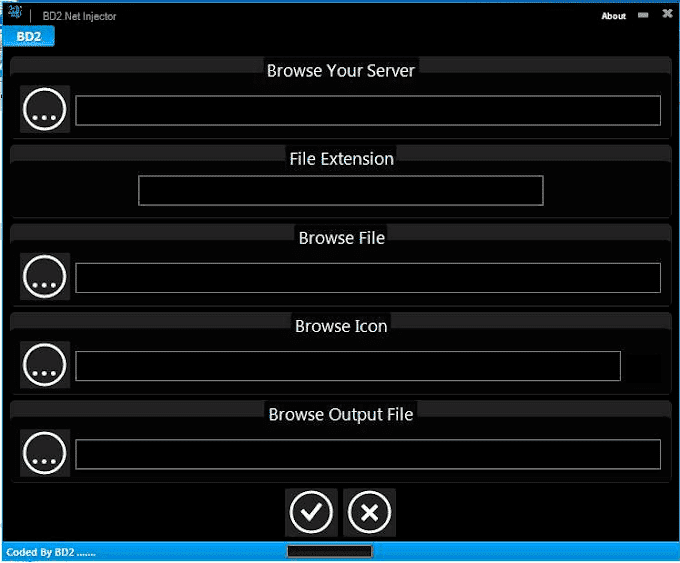The height and width of the screenshot is (563, 680).
Task: Focus the Browse Your Server path field
Action: (368, 111)
